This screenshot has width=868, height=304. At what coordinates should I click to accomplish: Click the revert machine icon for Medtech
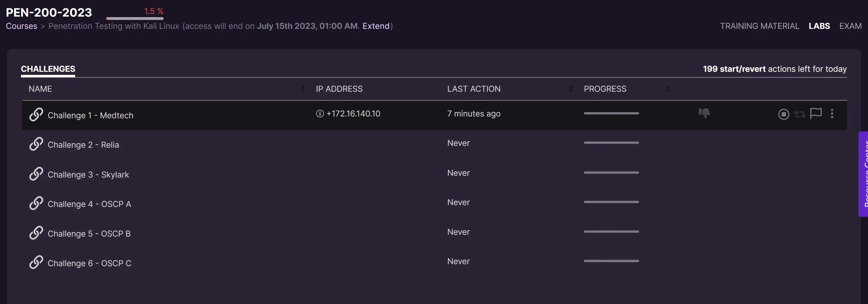800,114
